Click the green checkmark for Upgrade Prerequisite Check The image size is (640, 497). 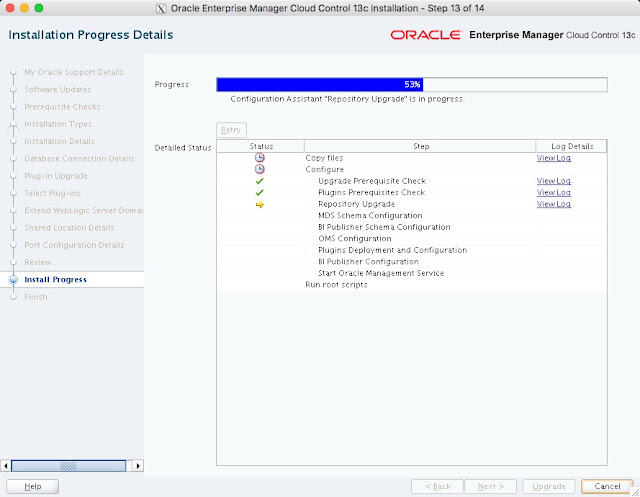coord(260,181)
